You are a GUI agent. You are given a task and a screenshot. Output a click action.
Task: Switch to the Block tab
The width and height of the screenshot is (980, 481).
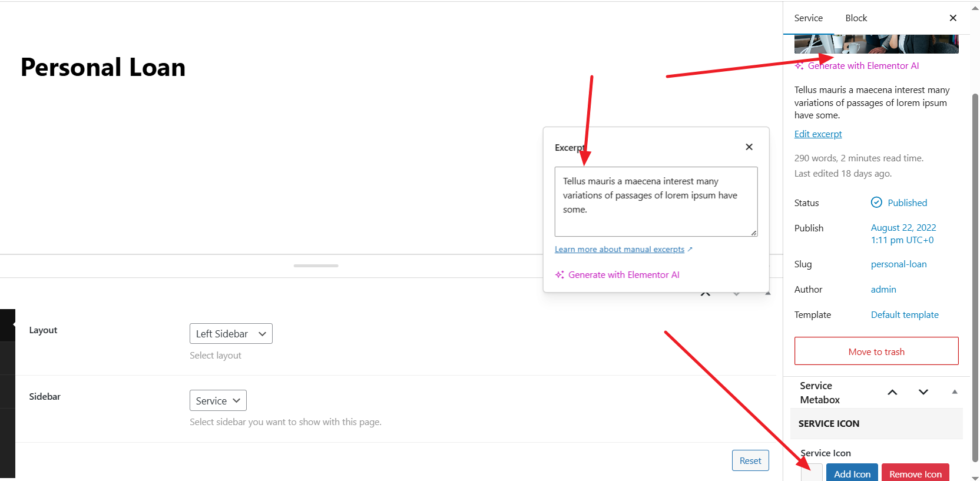click(856, 18)
